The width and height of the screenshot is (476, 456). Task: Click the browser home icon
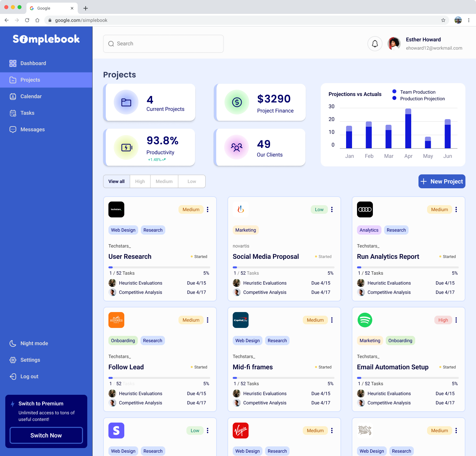point(37,20)
